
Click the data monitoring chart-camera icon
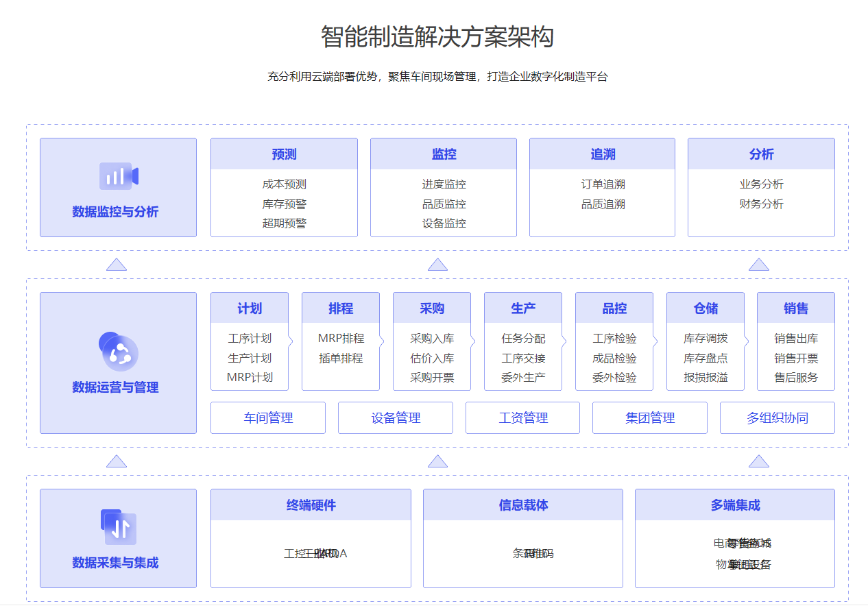[119, 176]
